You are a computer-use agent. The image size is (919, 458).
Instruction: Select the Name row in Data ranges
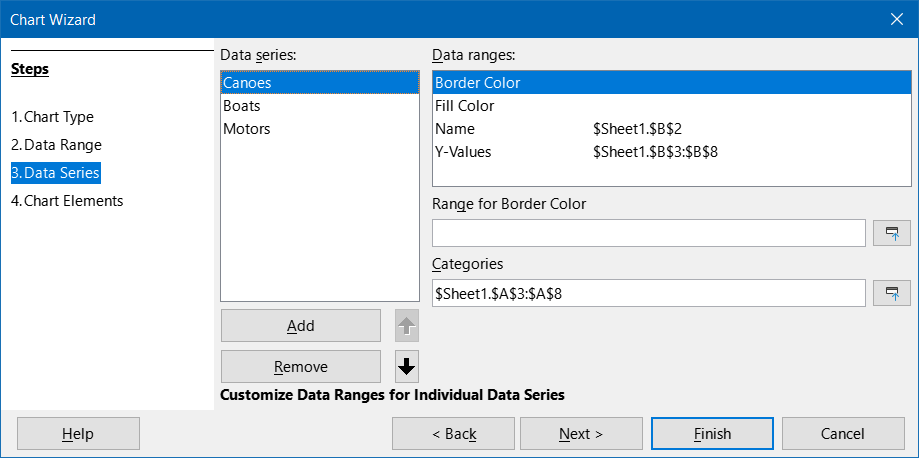(672, 129)
